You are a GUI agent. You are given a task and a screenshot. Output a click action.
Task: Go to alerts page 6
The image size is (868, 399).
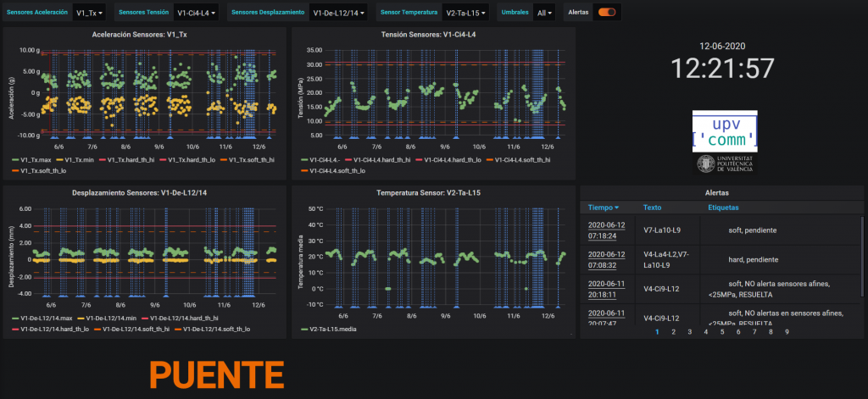point(738,332)
